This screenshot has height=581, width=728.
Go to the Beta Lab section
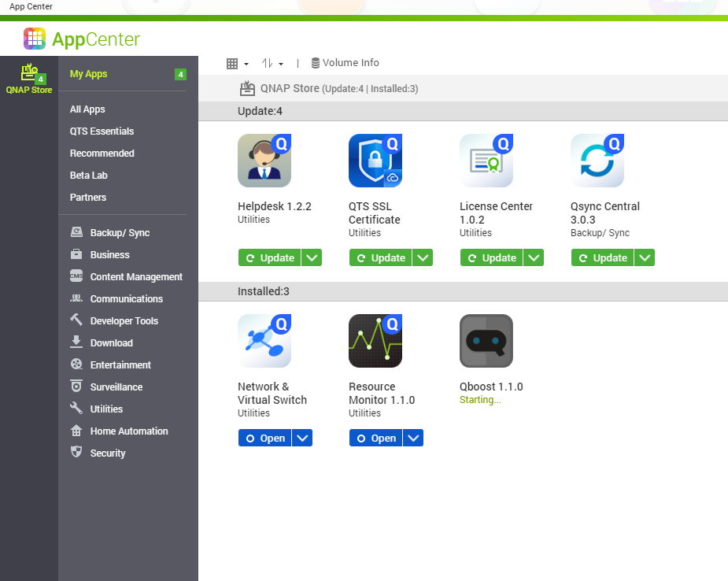click(88, 176)
